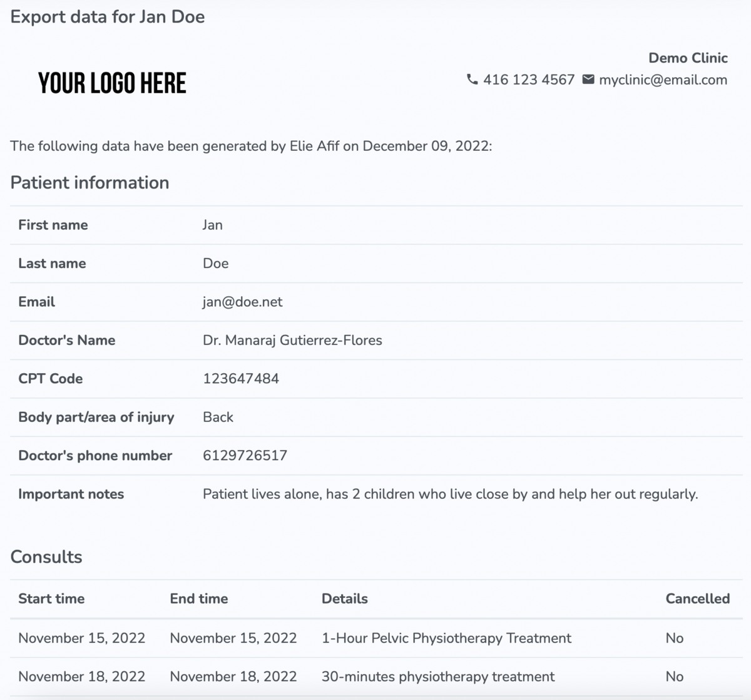Click the doctor's phone number 6129726517
Viewport: 751px width, 700px height.
click(245, 455)
